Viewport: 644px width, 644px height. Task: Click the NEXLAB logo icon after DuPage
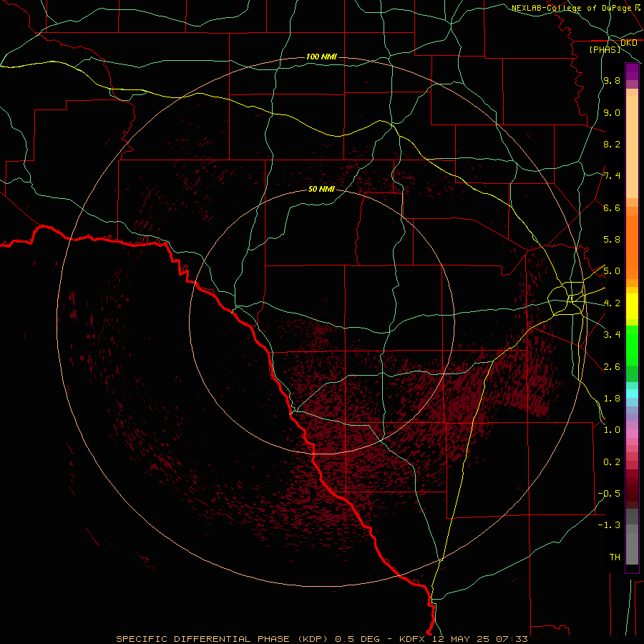click(639, 7)
